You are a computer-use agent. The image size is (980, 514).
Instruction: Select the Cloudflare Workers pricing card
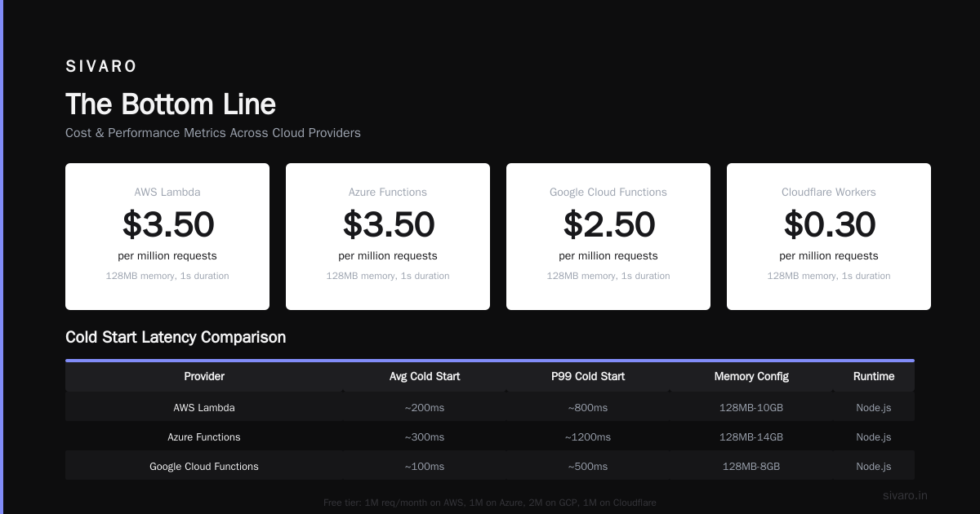click(x=829, y=237)
